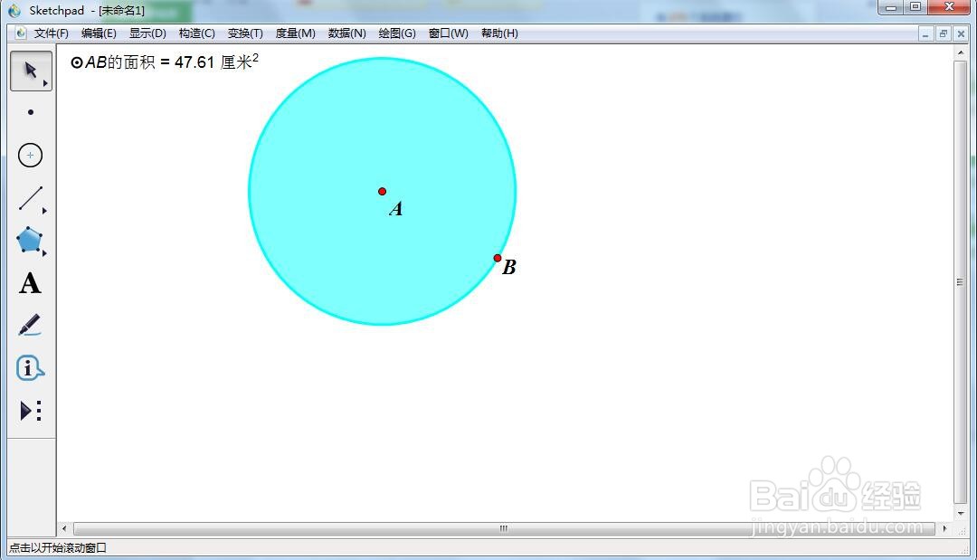Expand the Arrow tool variants triangle
Viewport: 977px width, 560px height.
[45, 83]
